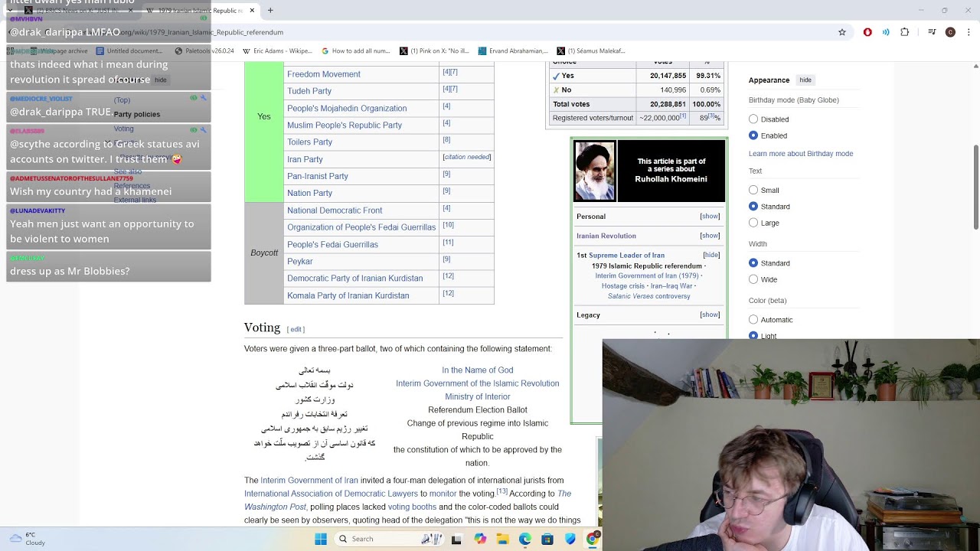Show the Iranian Revolution sidebar section
The height and width of the screenshot is (551, 980).
710,236
